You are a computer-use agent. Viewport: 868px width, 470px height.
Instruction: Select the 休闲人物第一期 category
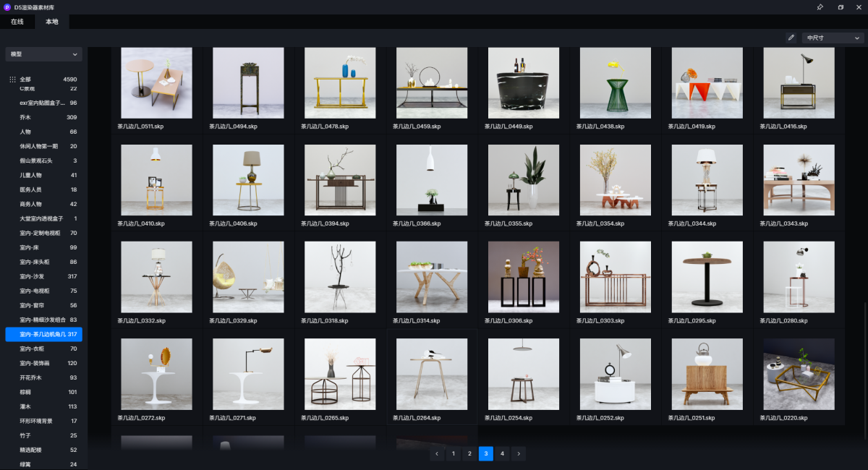pos(44,146)
